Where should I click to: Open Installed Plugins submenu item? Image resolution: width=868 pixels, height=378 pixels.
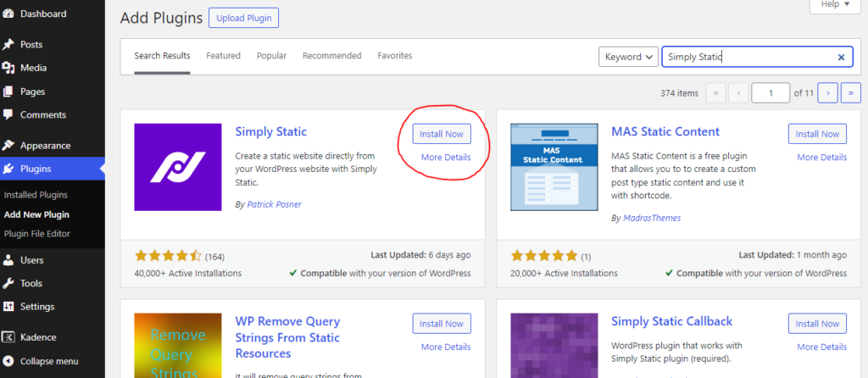coord(36,195)
